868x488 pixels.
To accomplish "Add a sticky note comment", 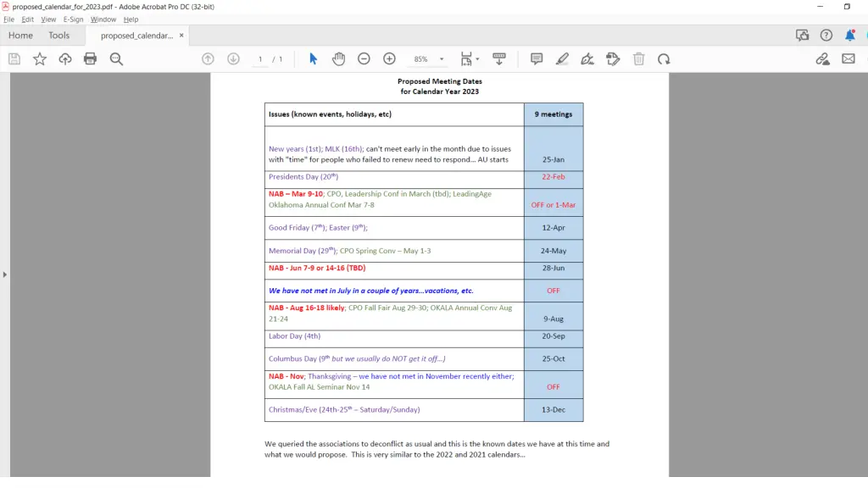I will point(537,58).
